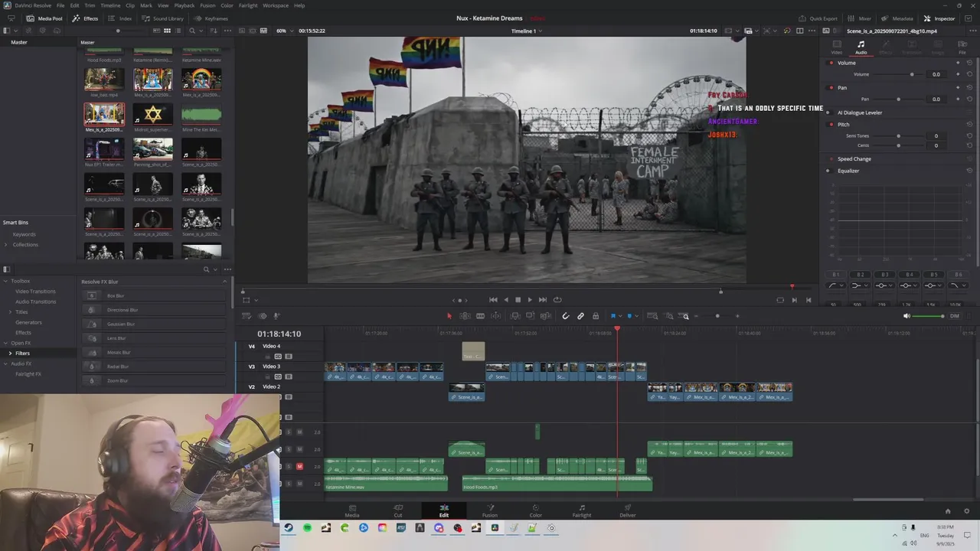Toggle the Inspector panel
The image size is (980, 551).
[939, 18]
